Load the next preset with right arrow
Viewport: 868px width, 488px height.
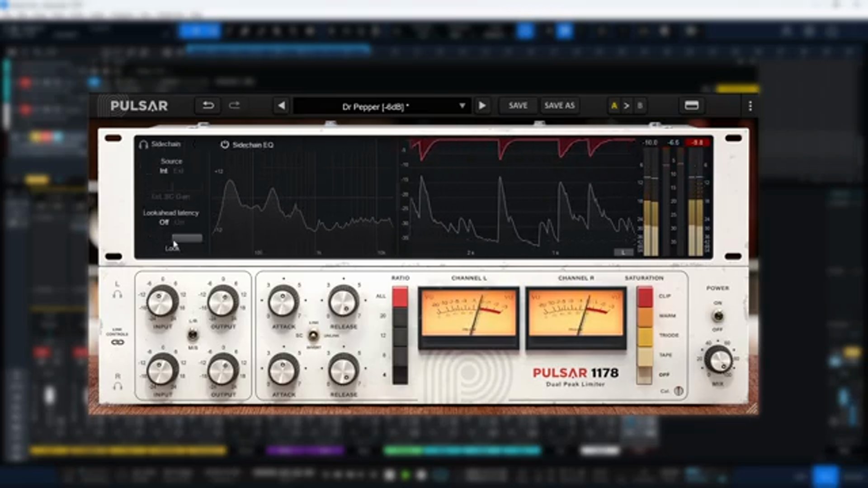482,106
